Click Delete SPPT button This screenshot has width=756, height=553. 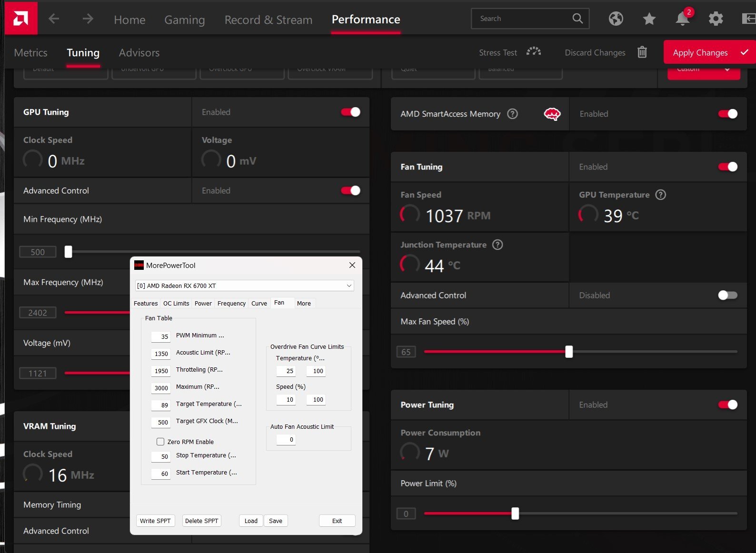(x=202, y=521)
